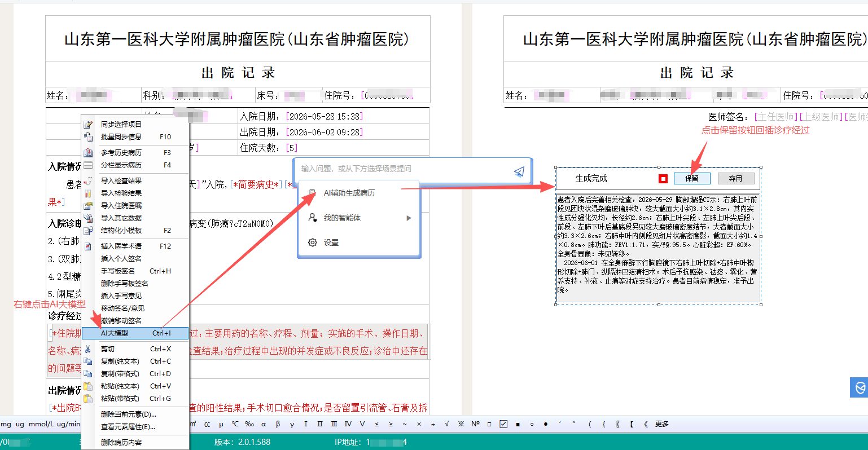Insert the ÷ symbol from symbol bar

click(x=433, y=424)
